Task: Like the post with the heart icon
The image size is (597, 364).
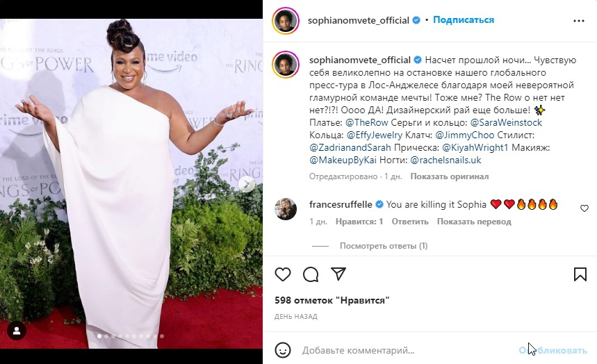Action: pos(283,274)
